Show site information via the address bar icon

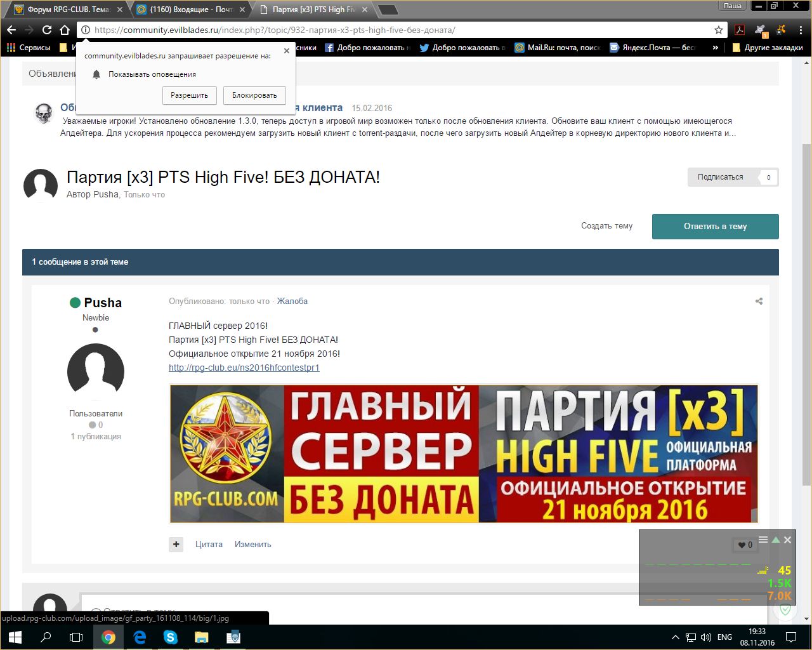86,30
